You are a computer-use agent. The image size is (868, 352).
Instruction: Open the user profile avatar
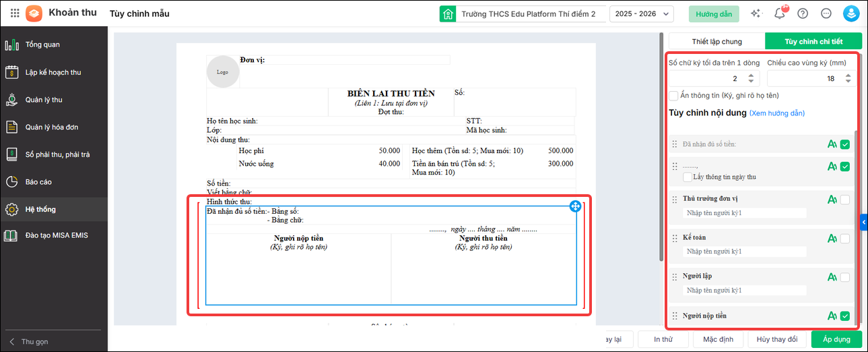(x=851, y=13)
